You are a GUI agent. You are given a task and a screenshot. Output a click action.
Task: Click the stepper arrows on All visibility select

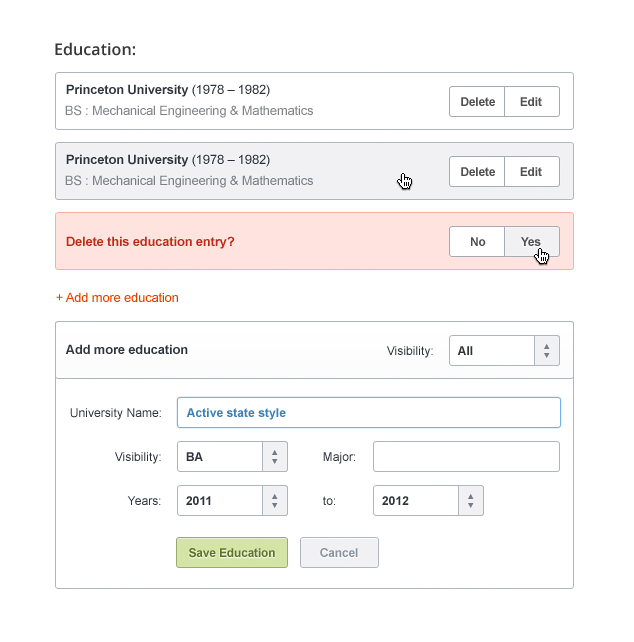pyautogui.click(x=547, y=351)
